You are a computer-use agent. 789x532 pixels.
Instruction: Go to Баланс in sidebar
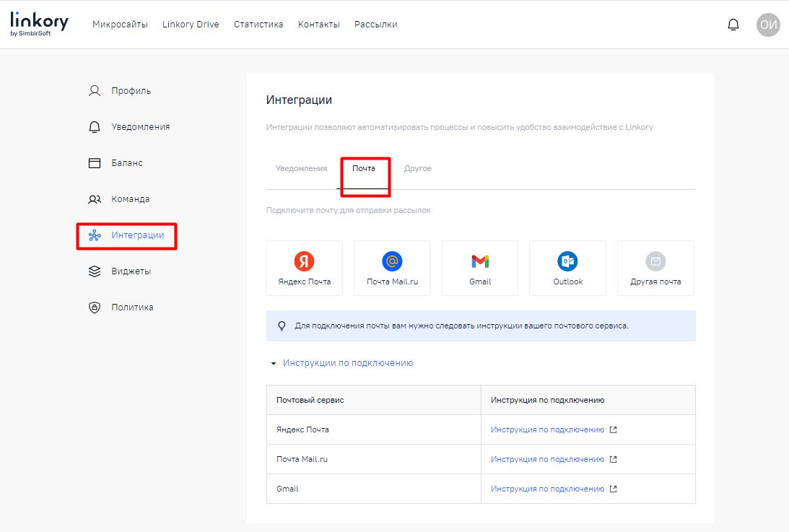(x=127, y=163)
